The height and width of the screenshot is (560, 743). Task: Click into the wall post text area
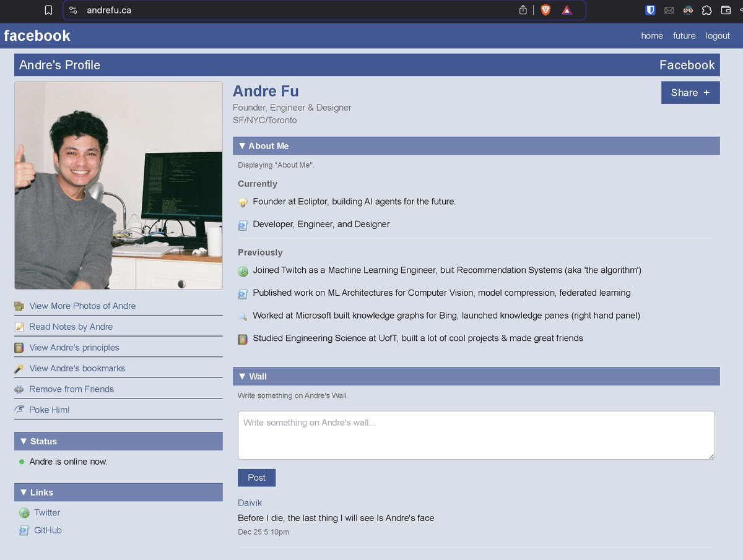tap(476, 436)
